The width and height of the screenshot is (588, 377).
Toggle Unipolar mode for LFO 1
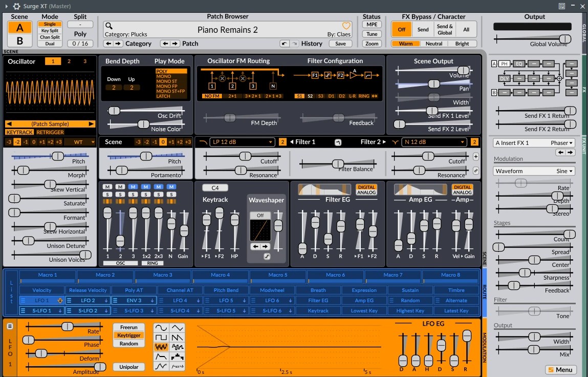point(128,367)
